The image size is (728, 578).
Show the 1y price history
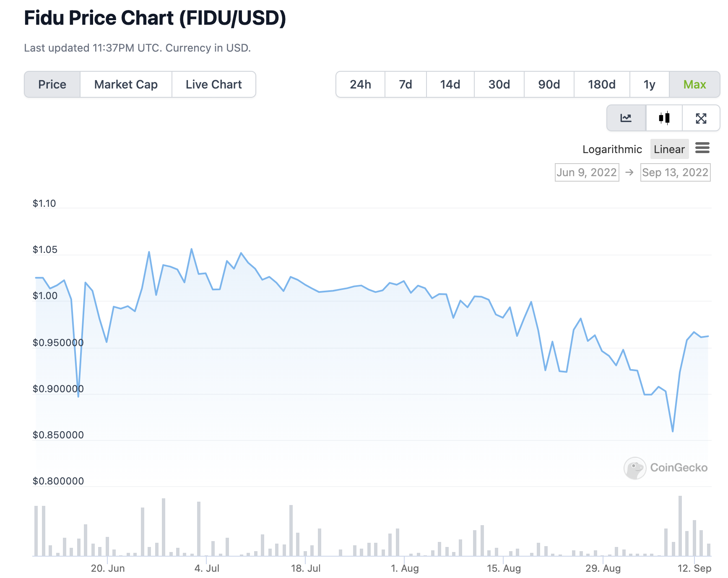(x=650, y=84)
